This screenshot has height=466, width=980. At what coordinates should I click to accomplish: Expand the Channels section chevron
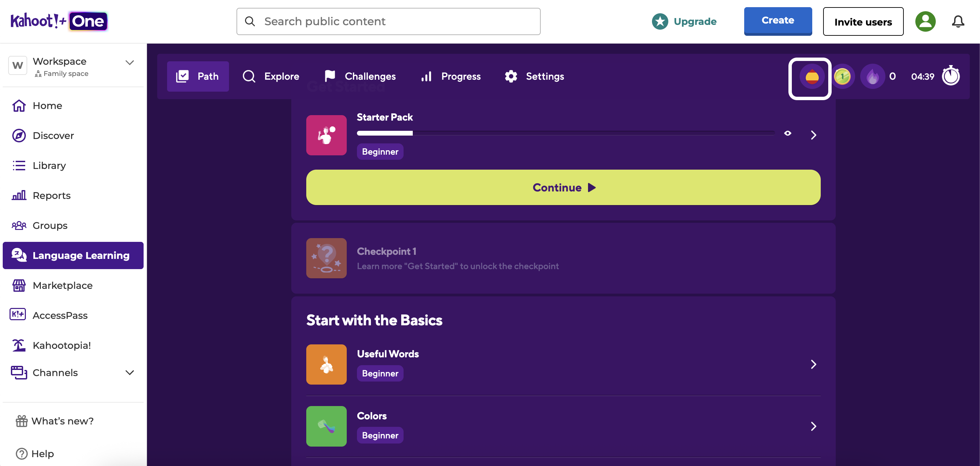130,372
